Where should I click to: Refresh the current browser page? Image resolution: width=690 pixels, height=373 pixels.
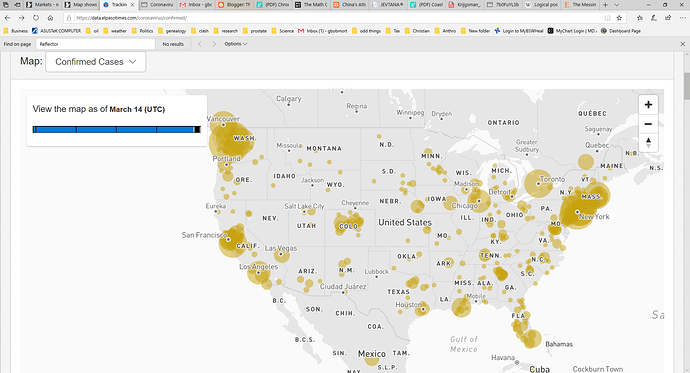36,18
